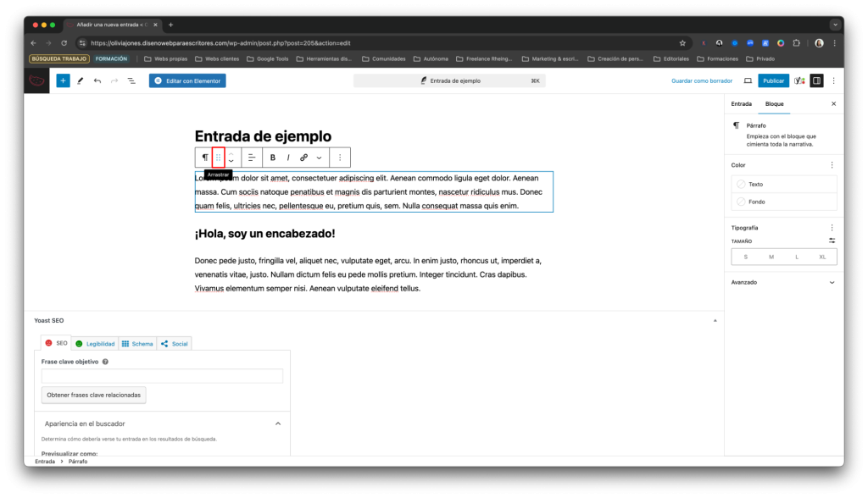
Task: Apply italic formatting to paragraph
Action: pos(288,158)
